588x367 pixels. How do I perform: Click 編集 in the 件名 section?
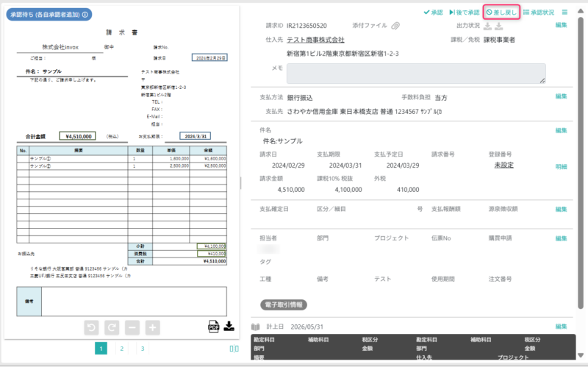click(x=561, y=131)
